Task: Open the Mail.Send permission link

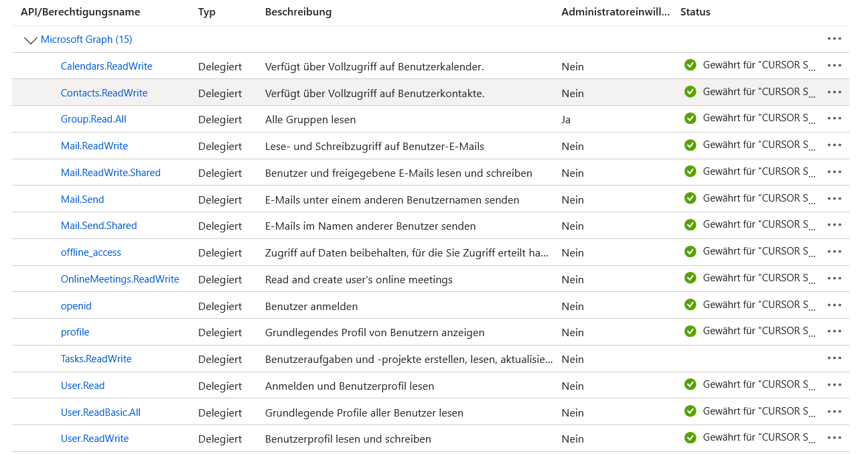Action: [x=82, y=200]
